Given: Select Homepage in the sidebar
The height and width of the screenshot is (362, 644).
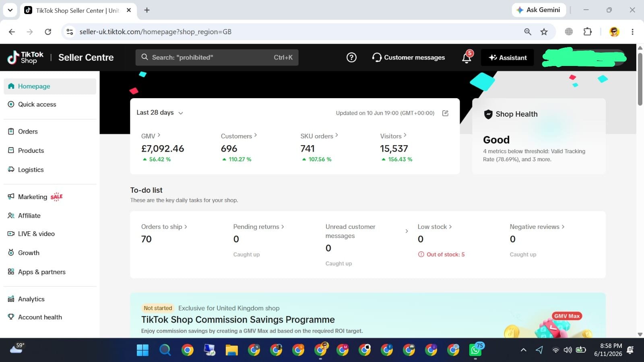Looking at the screenshot, I should 50,86.
